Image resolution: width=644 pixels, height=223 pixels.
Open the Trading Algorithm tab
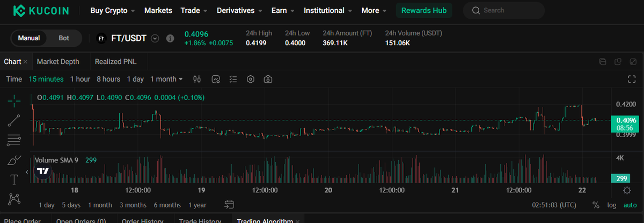(x=265, y=221)
